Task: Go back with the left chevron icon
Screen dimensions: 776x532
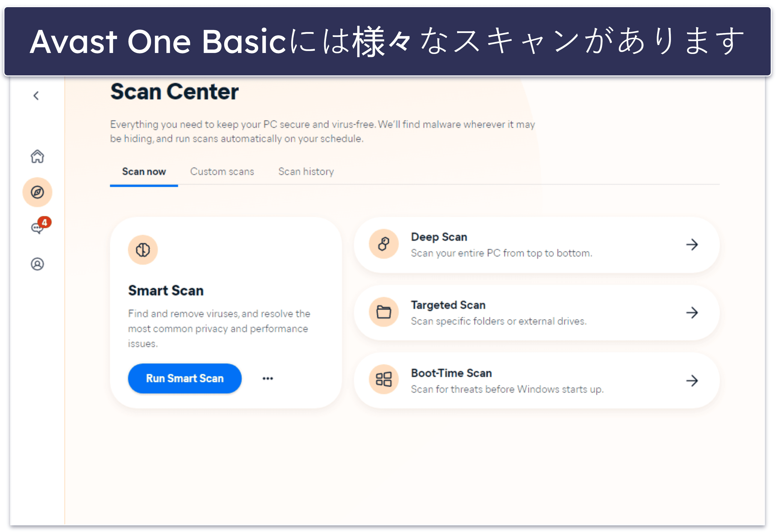Action: pos(36,96)
